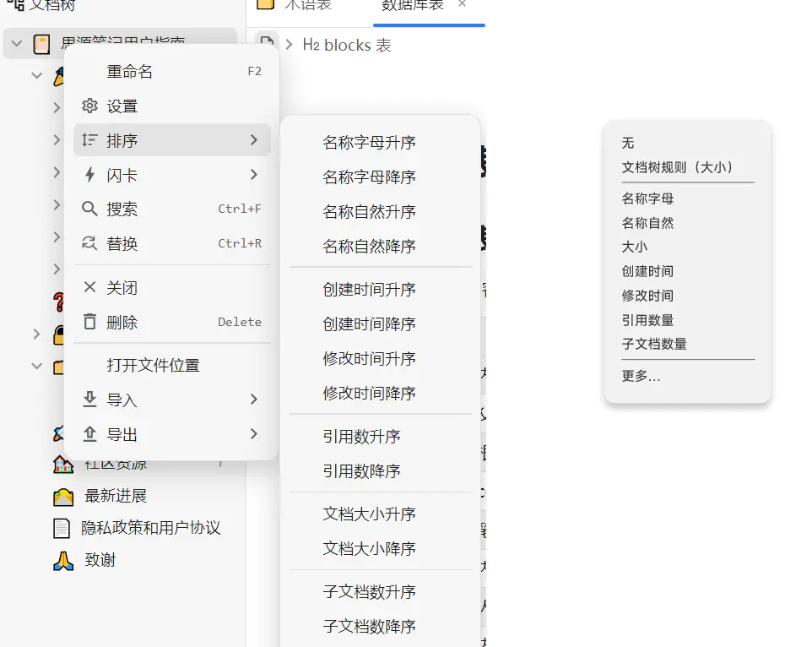Image resolution: width=812 pixels, height=647 pixels.
Task: Click the gear icon beside 设置
Action: 89,106
